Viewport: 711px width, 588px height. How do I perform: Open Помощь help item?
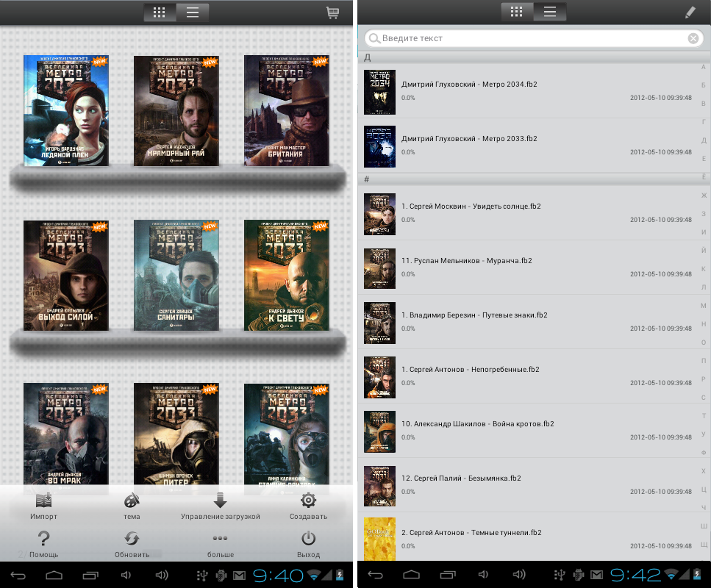[43, 545]
